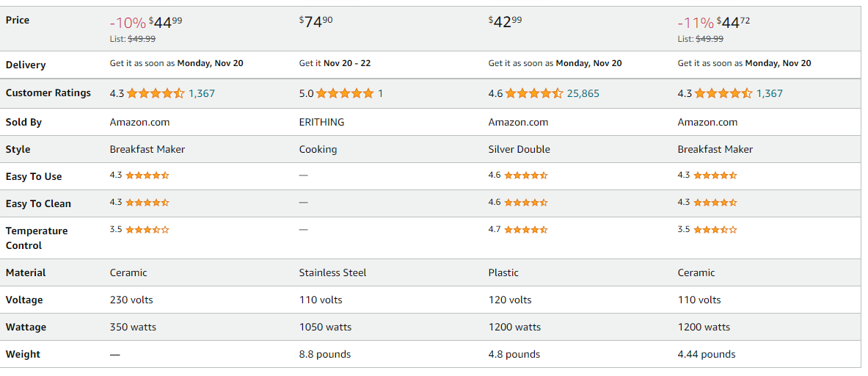Click the 1,367 ratings link in first column

(x=202, y=93)
